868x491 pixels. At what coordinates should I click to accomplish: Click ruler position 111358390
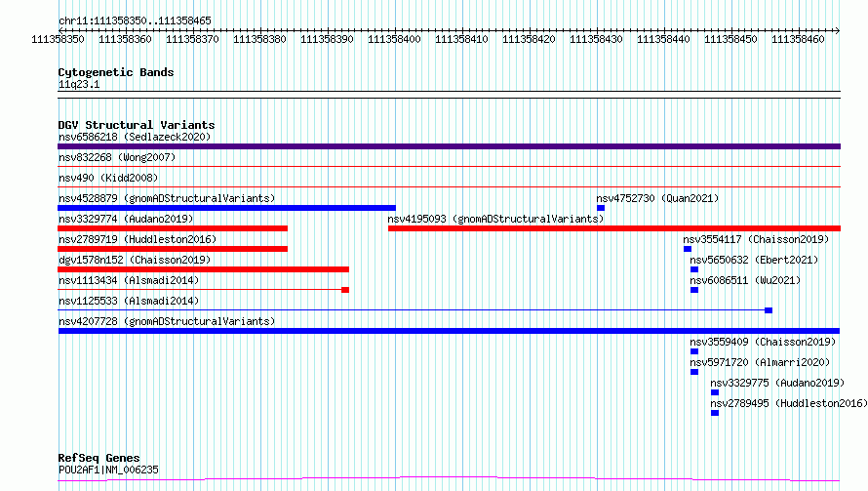tap(327, 39)
